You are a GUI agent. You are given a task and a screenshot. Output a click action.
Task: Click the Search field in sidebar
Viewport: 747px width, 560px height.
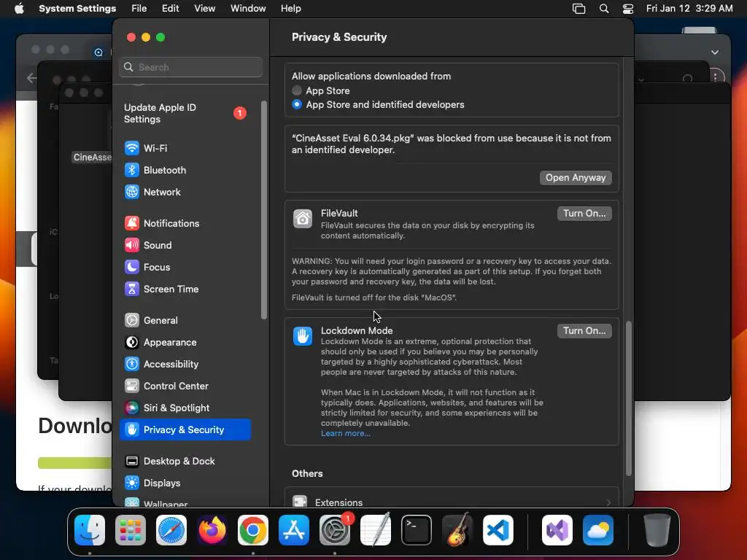click(190, 67)
